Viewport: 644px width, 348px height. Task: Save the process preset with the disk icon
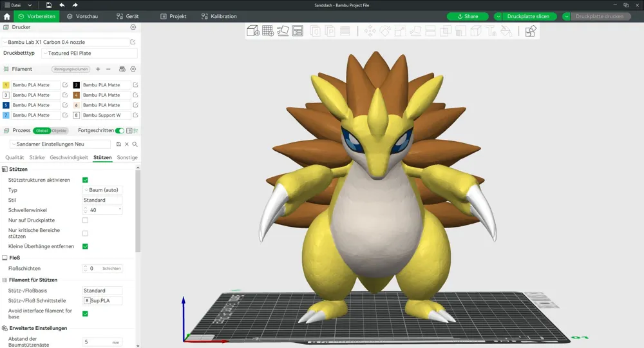click(118, 144)
